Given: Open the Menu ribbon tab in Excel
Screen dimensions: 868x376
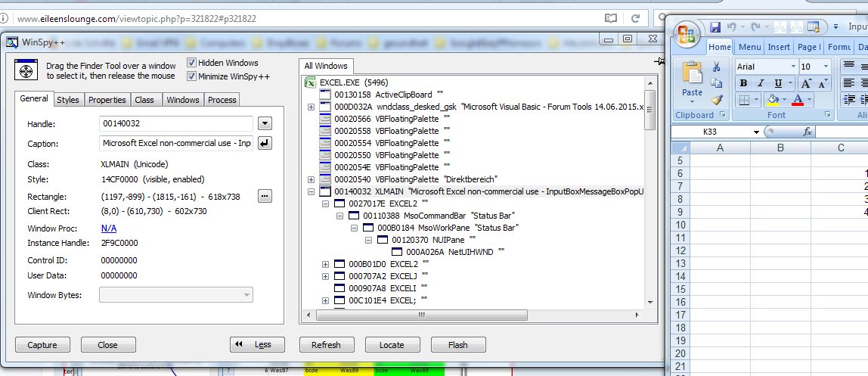Looking at the screenshot, I should tap(749, 47).
